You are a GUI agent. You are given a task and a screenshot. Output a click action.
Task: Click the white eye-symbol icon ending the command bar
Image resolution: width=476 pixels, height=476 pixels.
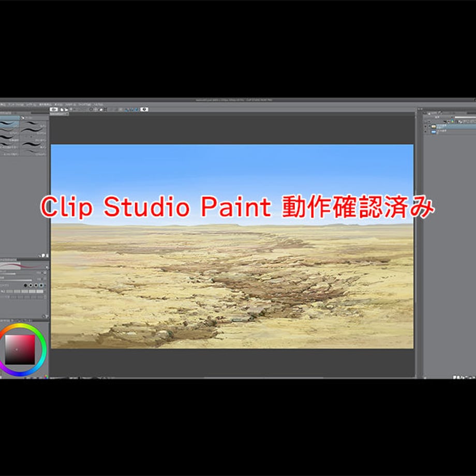144,109
